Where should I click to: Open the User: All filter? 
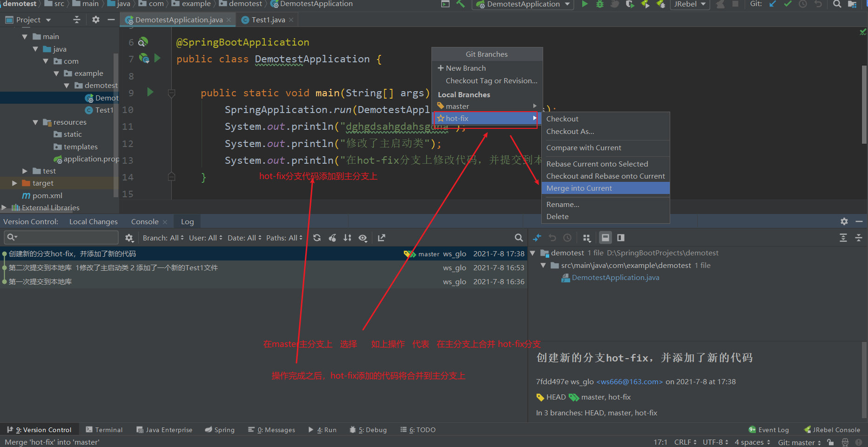pyautogui.click(x=205, y=238)
